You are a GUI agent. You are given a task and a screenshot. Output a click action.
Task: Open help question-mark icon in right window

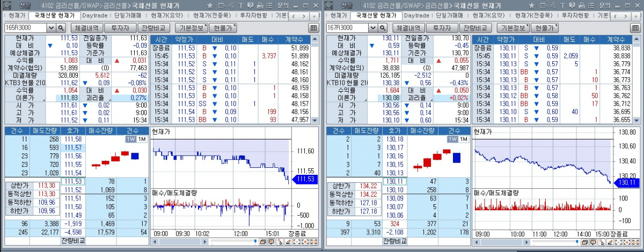(x=572, y=5)
